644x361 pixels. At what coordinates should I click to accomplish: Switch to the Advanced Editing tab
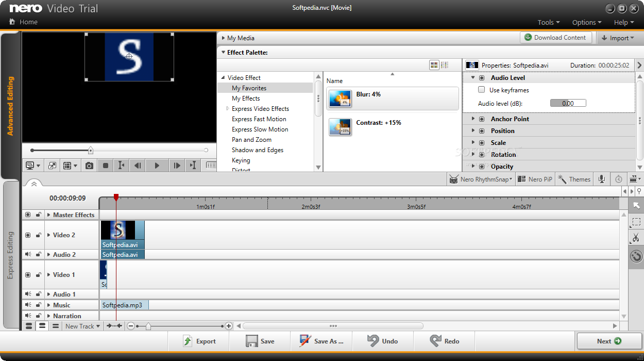10,106
